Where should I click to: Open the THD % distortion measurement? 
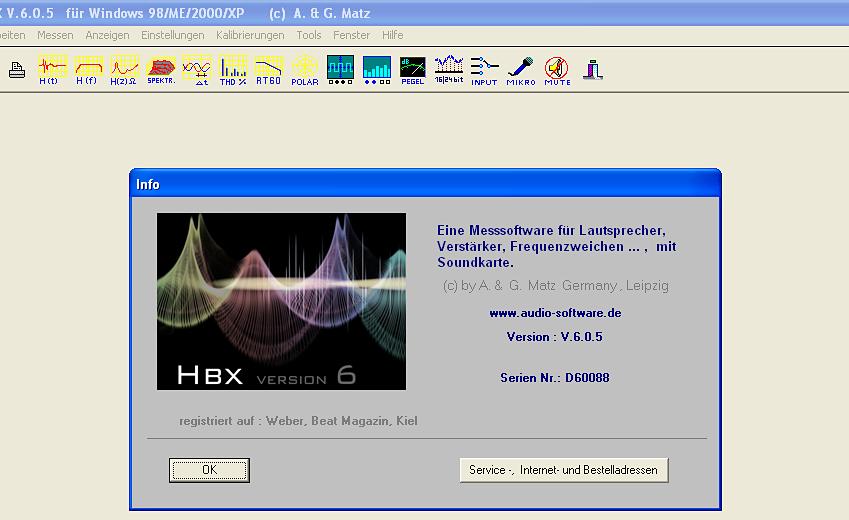(233, 70)
